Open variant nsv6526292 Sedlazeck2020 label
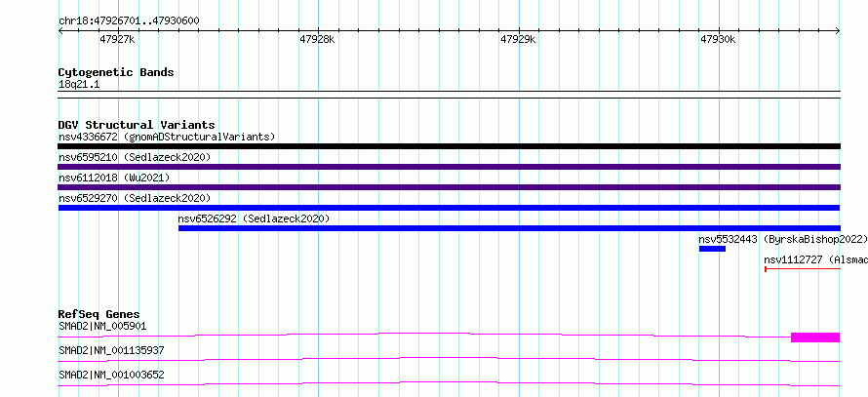 (254, 218)
